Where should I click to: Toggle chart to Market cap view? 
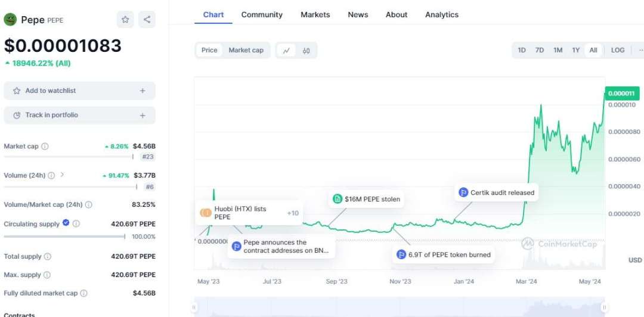(246, 50)
